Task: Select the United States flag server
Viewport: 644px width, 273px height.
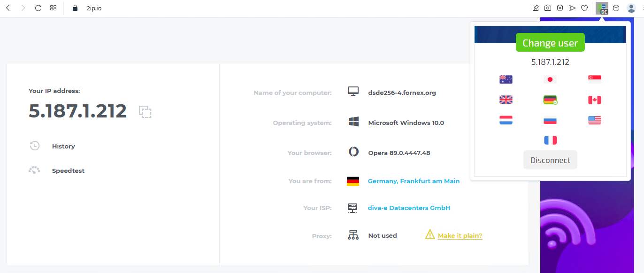Action: tap(595, 120)
